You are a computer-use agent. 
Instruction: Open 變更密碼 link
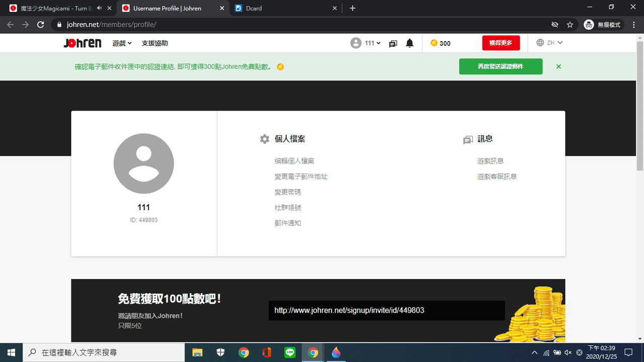(288, 192)
